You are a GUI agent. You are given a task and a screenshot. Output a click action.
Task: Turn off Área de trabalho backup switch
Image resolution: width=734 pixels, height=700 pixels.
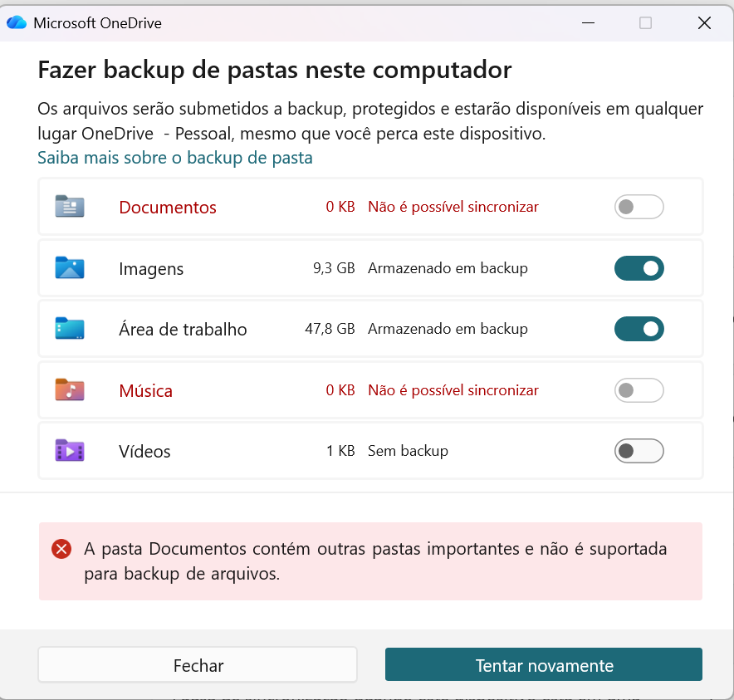(639, 329)
